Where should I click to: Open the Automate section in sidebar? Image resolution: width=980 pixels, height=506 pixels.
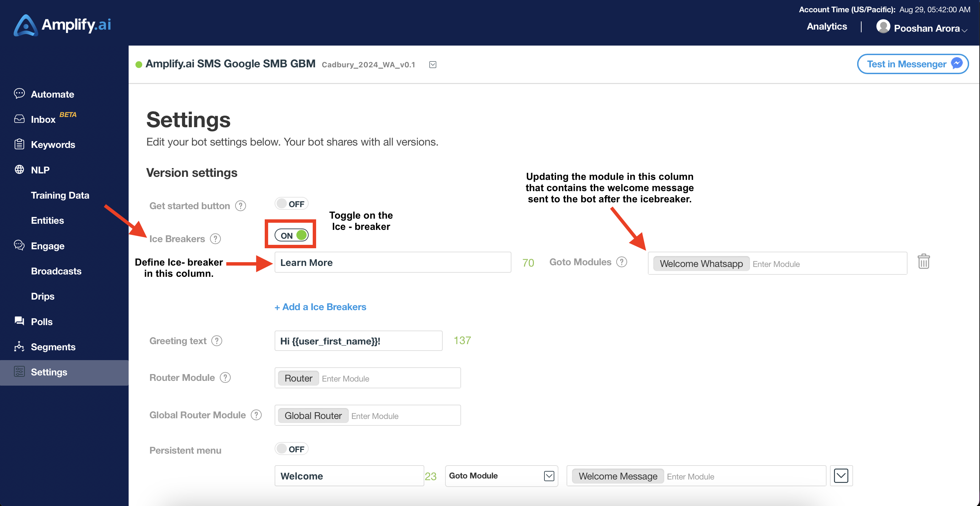click(52, 94)
